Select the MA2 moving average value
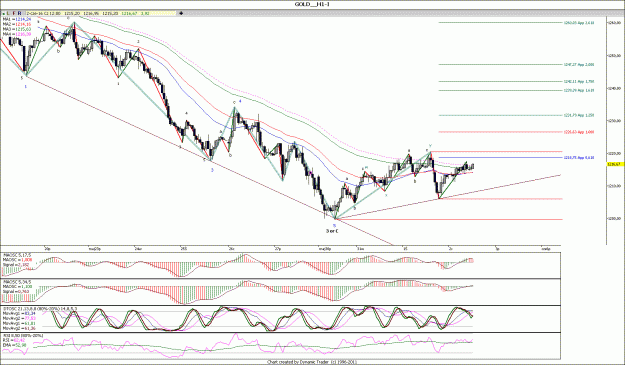Image resolution: width=625 pixels, height=365 pixels. 23,24
